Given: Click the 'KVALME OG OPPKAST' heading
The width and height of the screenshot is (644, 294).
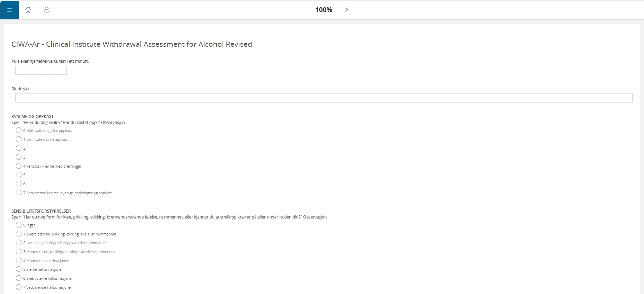Looking at the screenshot, I should [x=33, y=117].
